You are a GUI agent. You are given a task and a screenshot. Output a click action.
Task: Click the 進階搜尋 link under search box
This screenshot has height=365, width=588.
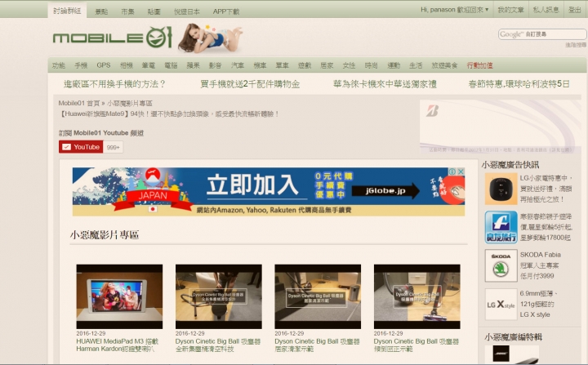[576, 45]
